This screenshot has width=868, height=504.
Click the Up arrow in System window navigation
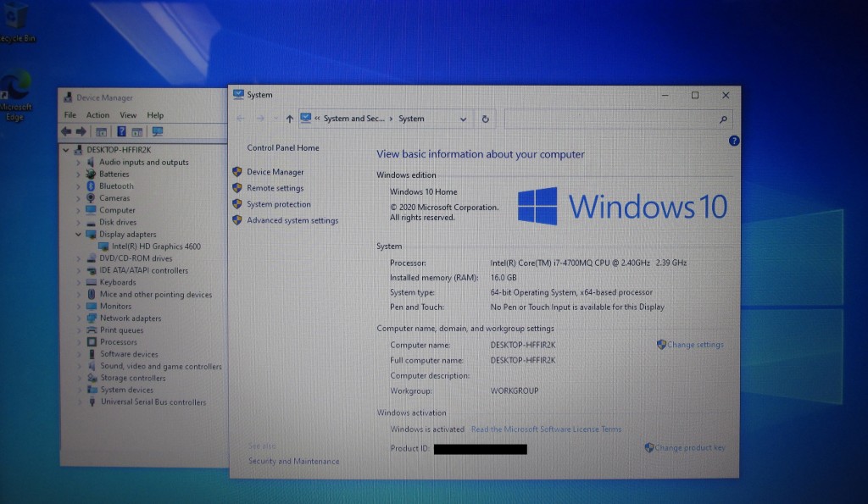(x=289, y=119)
